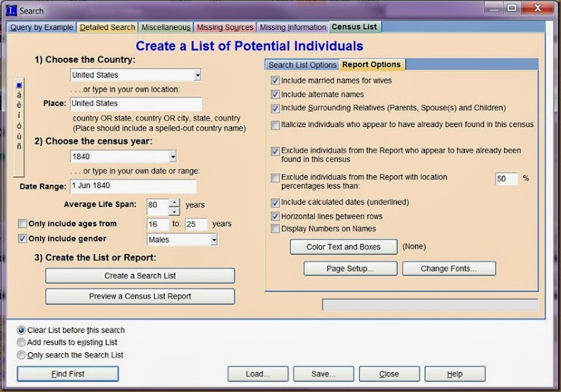Click the location percentage field showing 50
Viewport: 561px width, 392px height.
[506, 179]
